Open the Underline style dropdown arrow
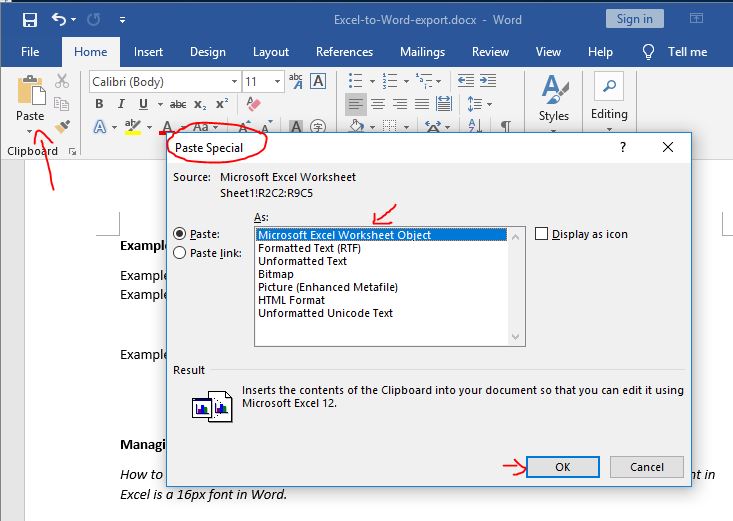The image size is (733, 521). tap(160, 104)
